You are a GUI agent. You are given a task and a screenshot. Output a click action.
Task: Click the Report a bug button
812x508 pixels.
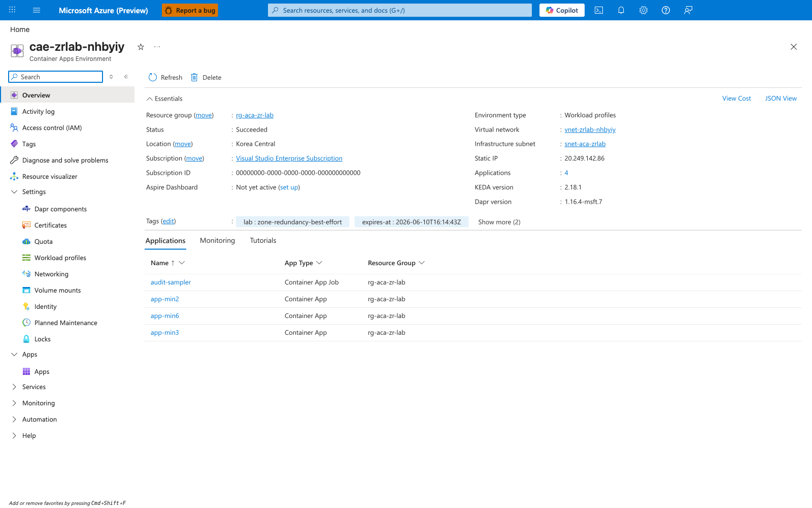point(190,10)
